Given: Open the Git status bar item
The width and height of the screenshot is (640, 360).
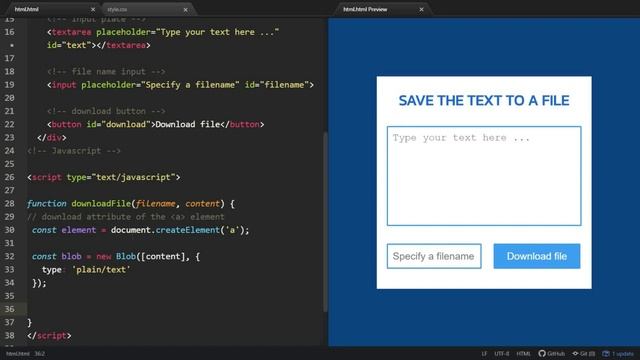Looking at the screenshot, I should pyautogui.click(x=584, y=353).
